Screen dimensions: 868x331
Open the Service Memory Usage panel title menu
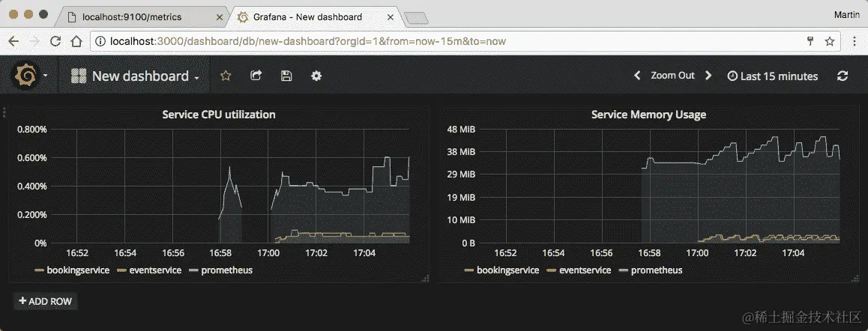[x=649, y=115]
